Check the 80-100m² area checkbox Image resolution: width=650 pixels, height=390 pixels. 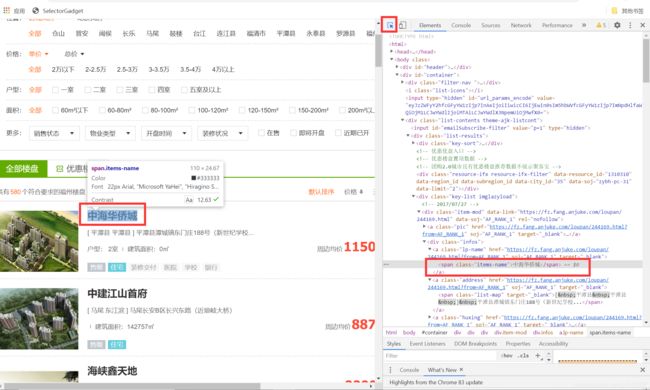pos(145,110)
